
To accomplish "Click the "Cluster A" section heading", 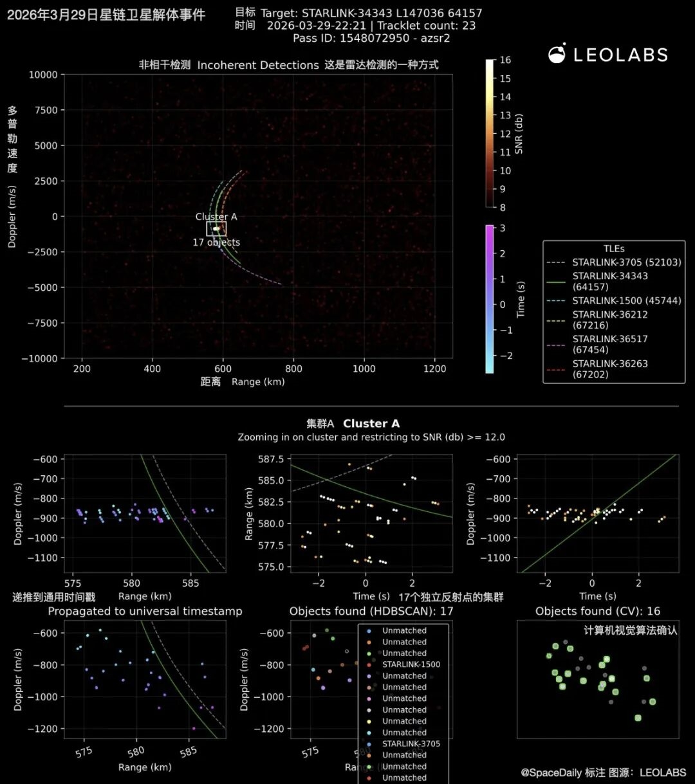I will (x=371, y=423).
